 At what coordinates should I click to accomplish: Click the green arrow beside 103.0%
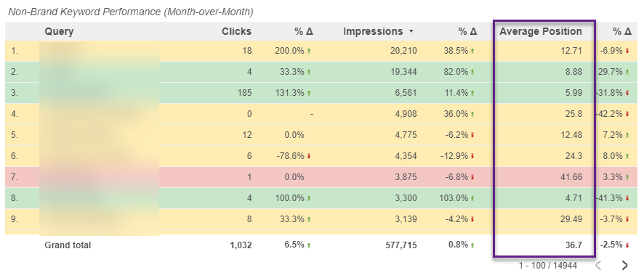(x=472, y=198)
